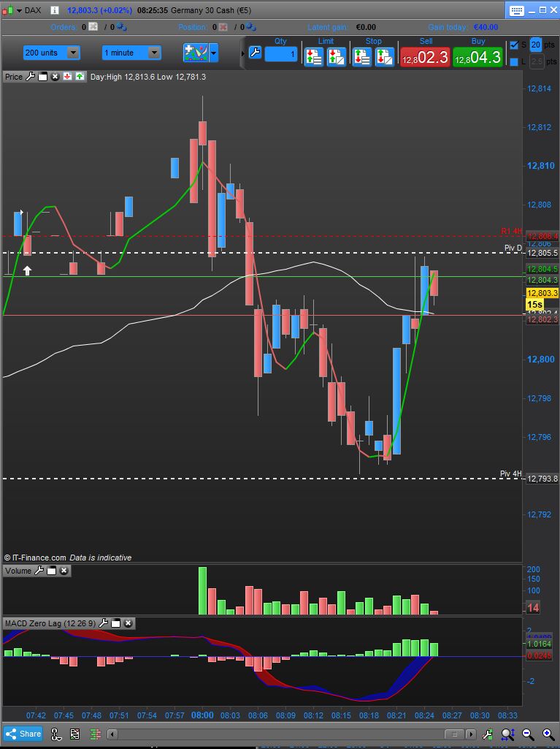Click the limit 2.5 pts field
The width and height of the screenshot is (560, 749).
[537, 61]
